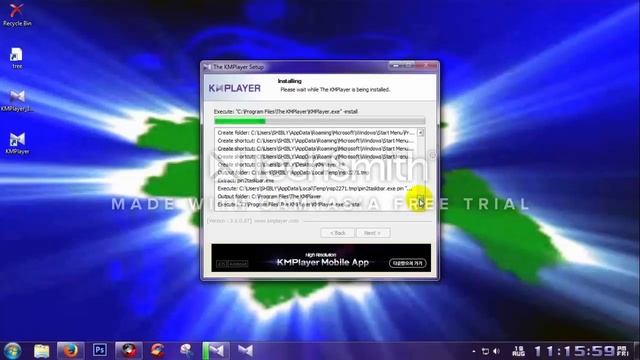The height and width of the screenshot is (360, 640).
Task: Open the Recycle Bin desktop icon
Action: pyautogui.click(x=17, y=14)
